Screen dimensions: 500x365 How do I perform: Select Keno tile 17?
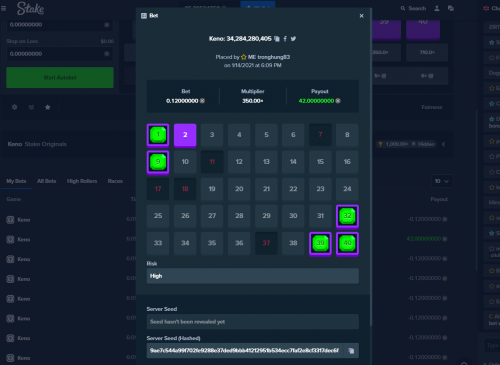pyautogui.click(x=158, y=189)
